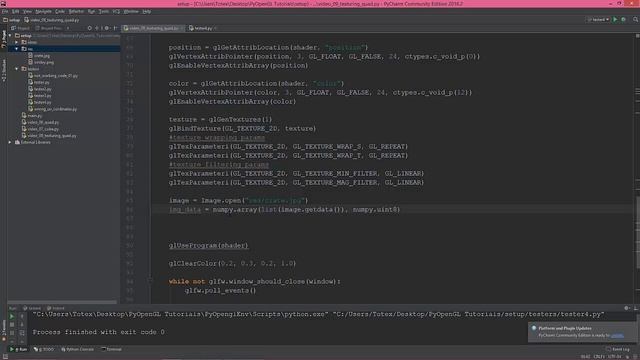640x360 pixels.
Task: Click the Project panel horizontal scrollbar
Action: 62,302
